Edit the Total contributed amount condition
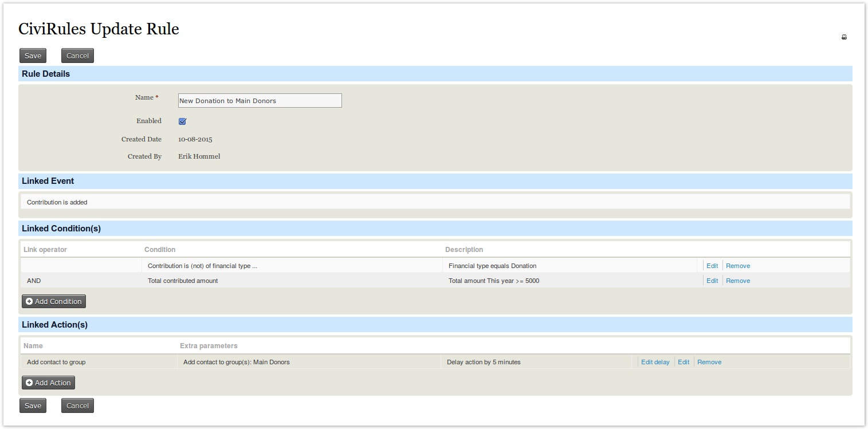The width and height of the screenshot is (868, 429). coord(712,281)
